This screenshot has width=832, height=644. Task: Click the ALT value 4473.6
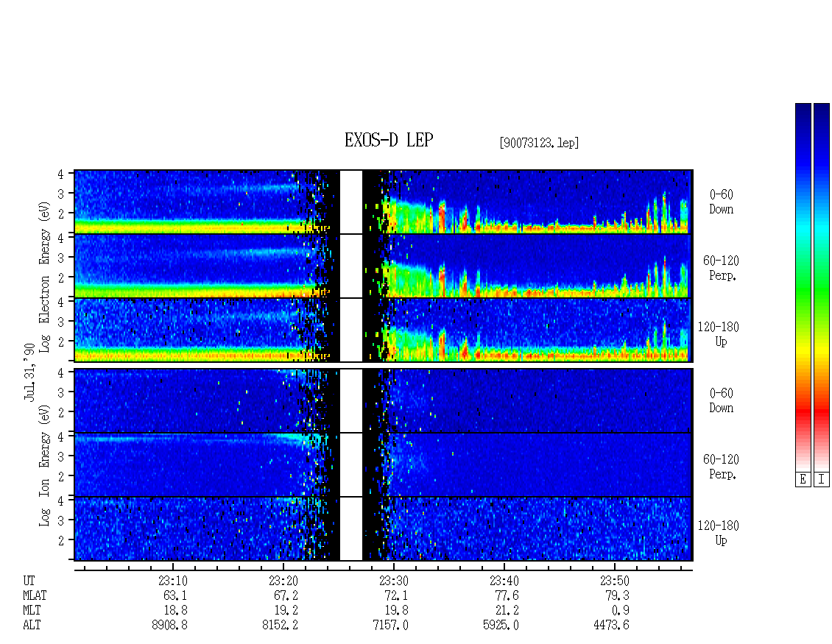[x=611, y=626]
